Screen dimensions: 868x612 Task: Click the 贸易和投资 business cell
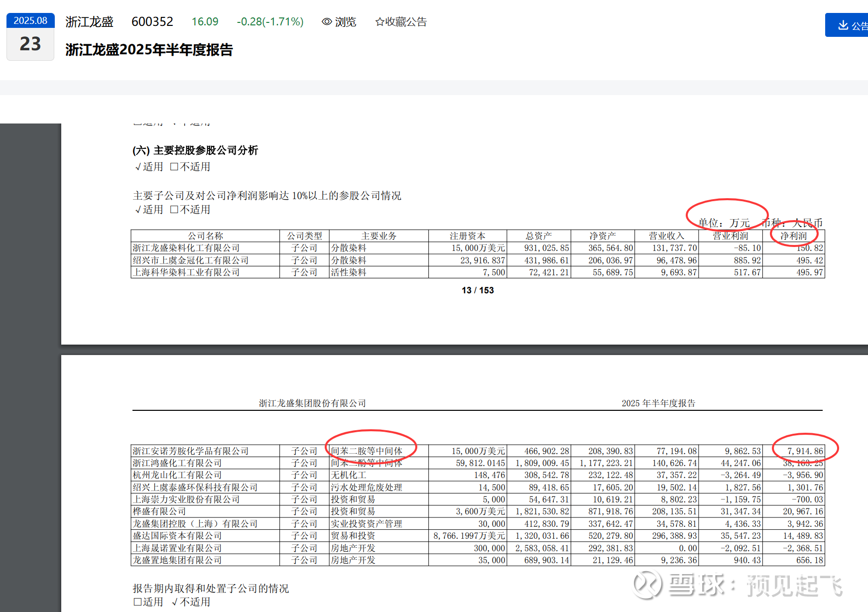click(353, 536)
